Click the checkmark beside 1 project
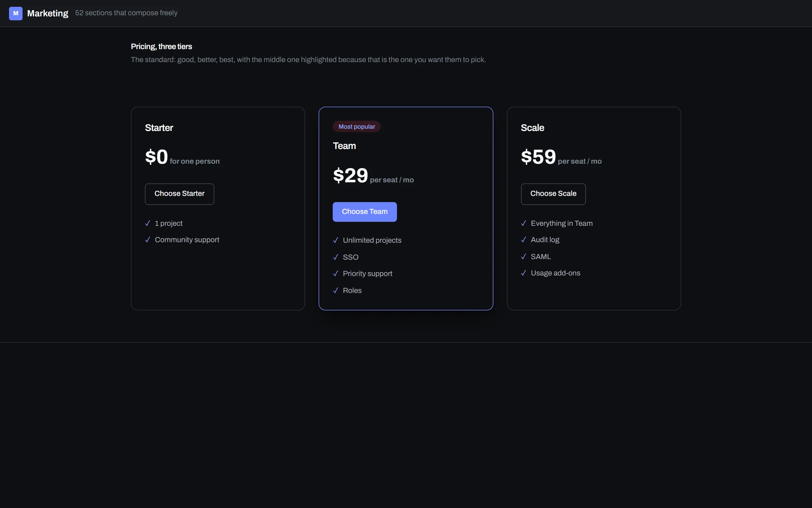This screenshot has height=508, width=812. [x=148, y=224]
